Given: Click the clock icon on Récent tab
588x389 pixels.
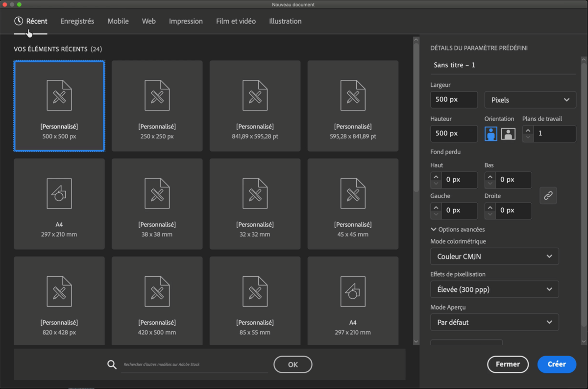Looking at the screenshot, I should point(19,21).
